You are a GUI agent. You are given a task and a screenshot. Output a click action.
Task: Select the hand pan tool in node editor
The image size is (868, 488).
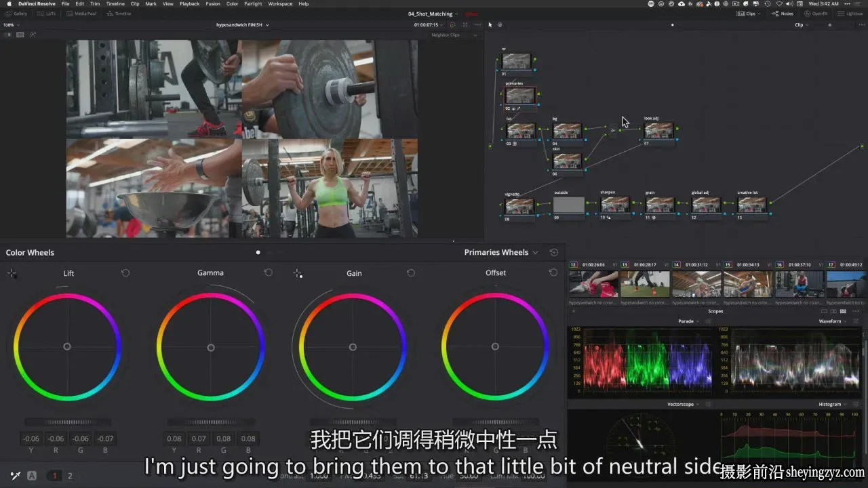point(500,25)
